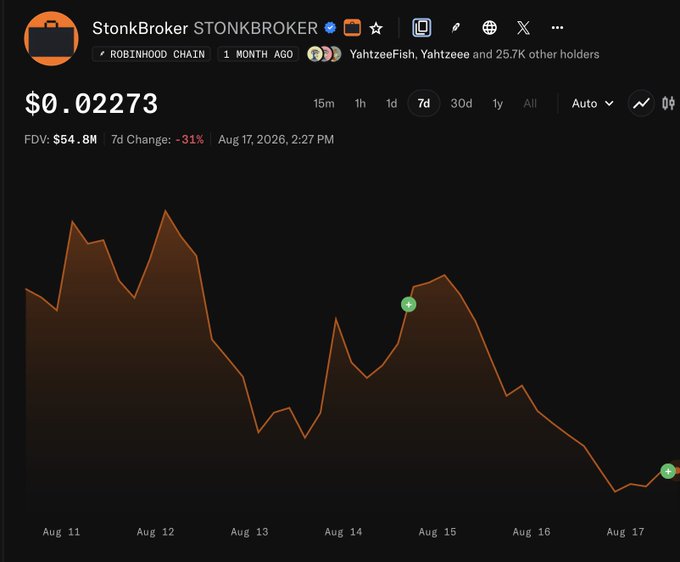Switch to line chart view

pos(641,104)
